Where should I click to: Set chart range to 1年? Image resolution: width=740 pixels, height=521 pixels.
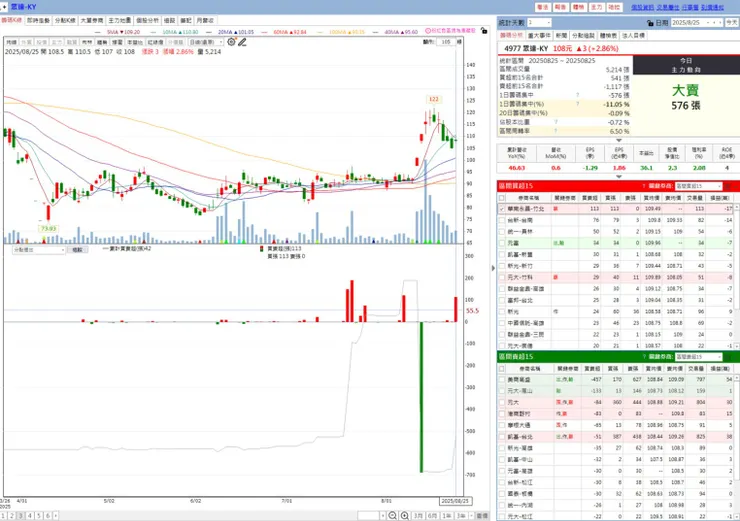pos(446,516)
